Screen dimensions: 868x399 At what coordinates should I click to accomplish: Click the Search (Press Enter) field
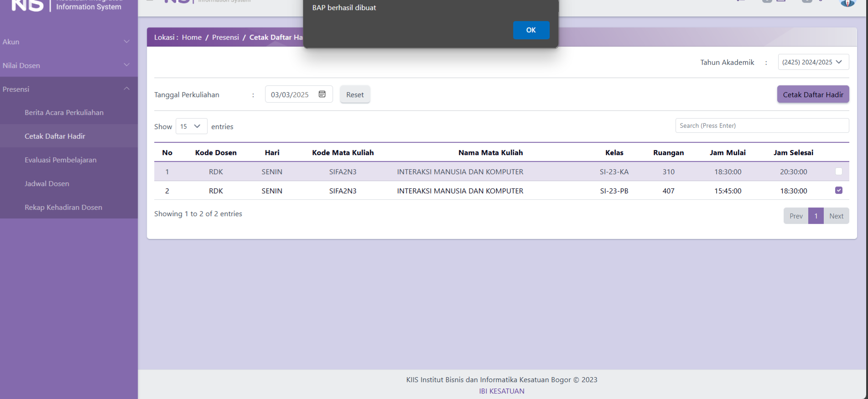click(762, 126)
